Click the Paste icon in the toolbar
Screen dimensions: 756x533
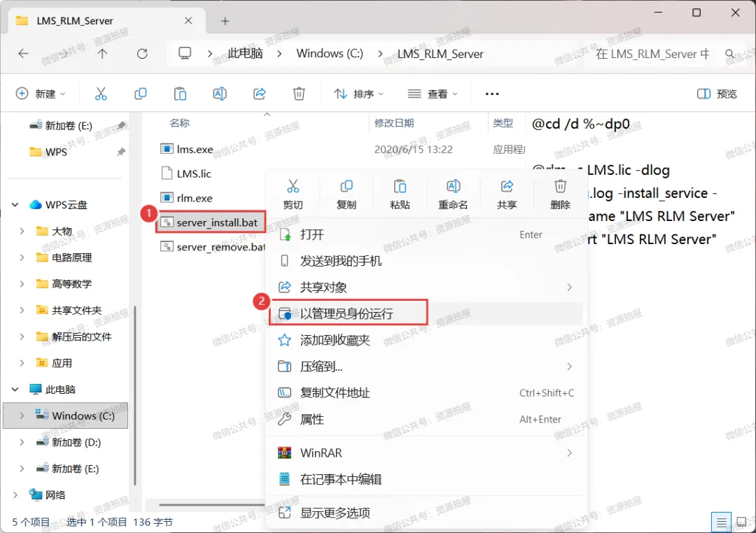click(180, 94)
